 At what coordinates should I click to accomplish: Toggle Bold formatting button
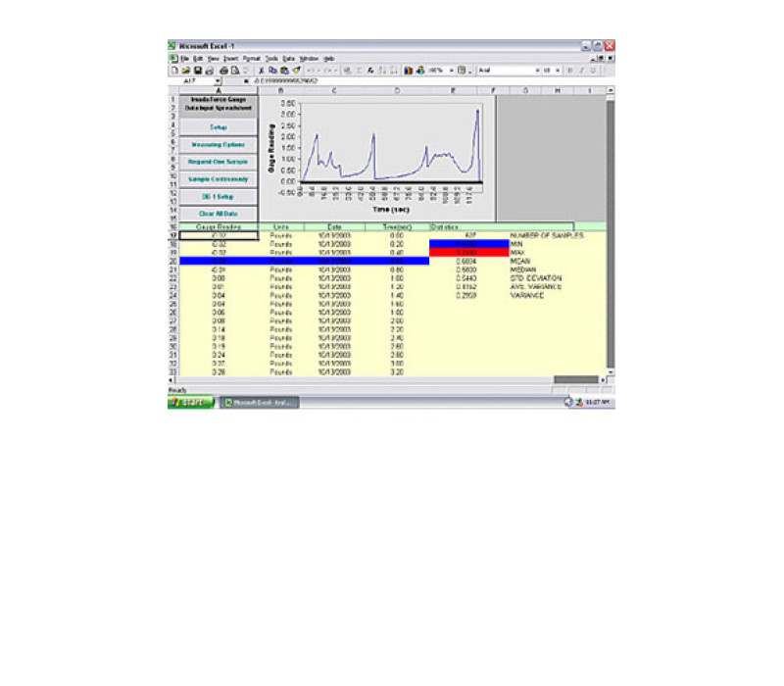point(569,71)
